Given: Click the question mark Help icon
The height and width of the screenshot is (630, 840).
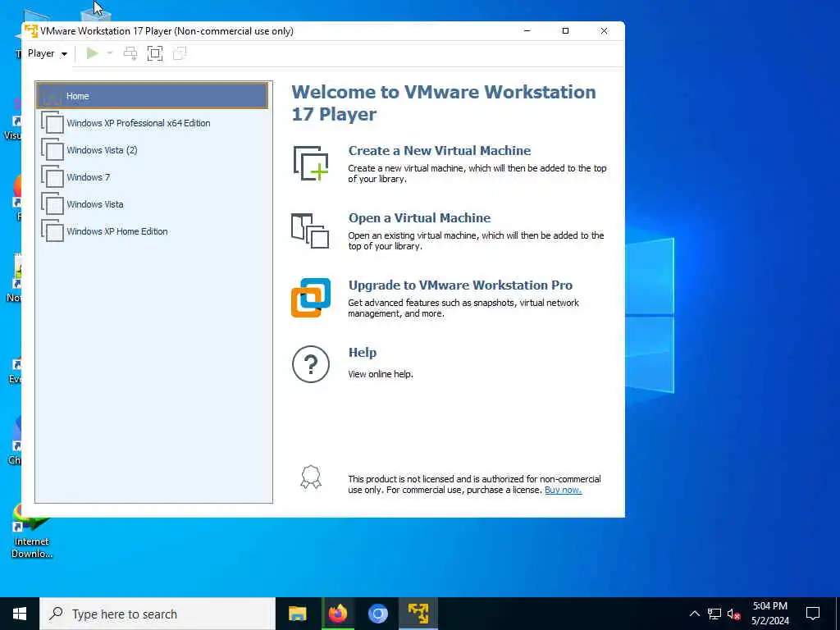Looking at the screenshot, I should point(311,364).
